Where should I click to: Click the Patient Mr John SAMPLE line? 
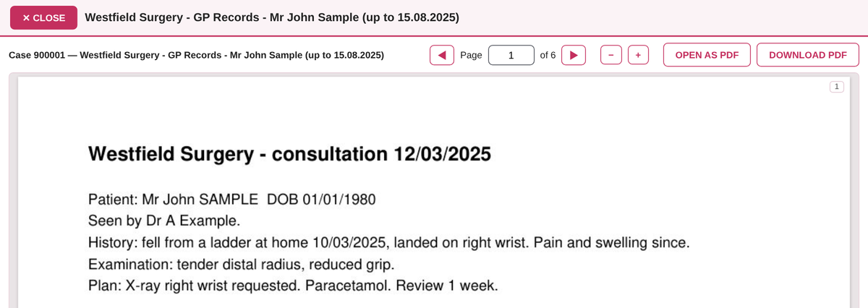pos(231,200)
